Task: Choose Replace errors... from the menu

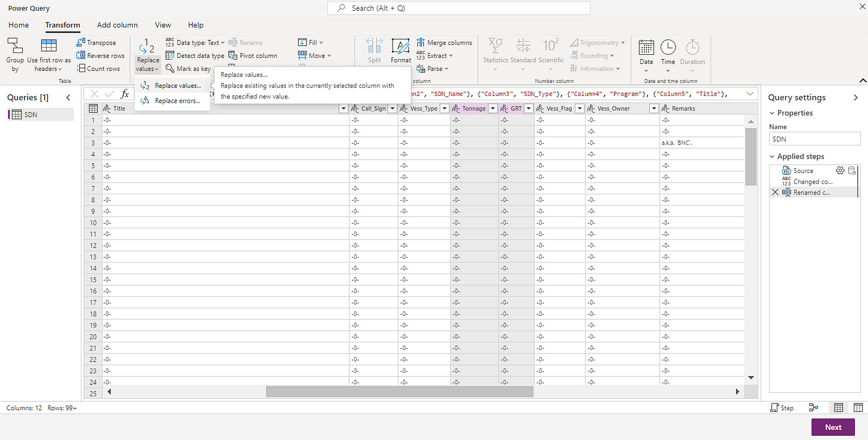Action: (x=172, y=101)
